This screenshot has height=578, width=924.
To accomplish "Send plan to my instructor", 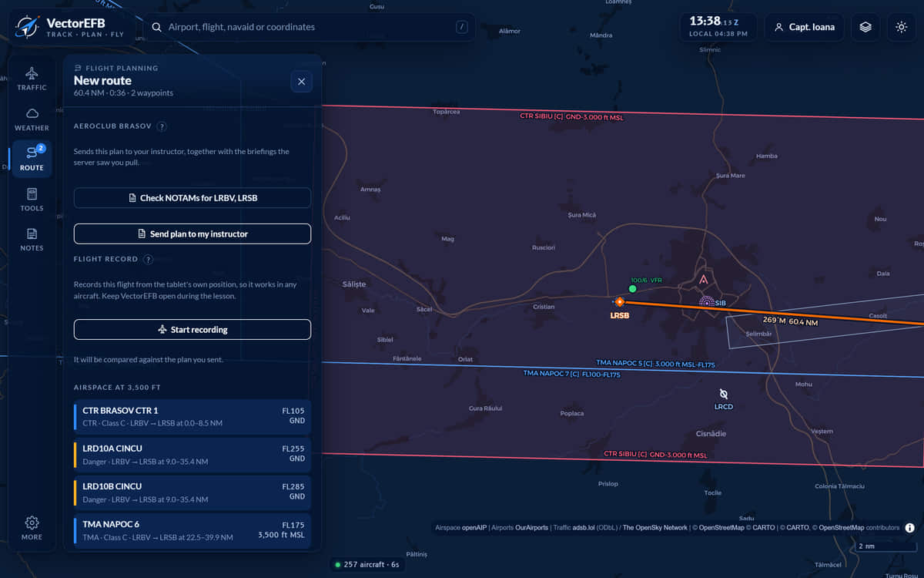I will [192, 234].
